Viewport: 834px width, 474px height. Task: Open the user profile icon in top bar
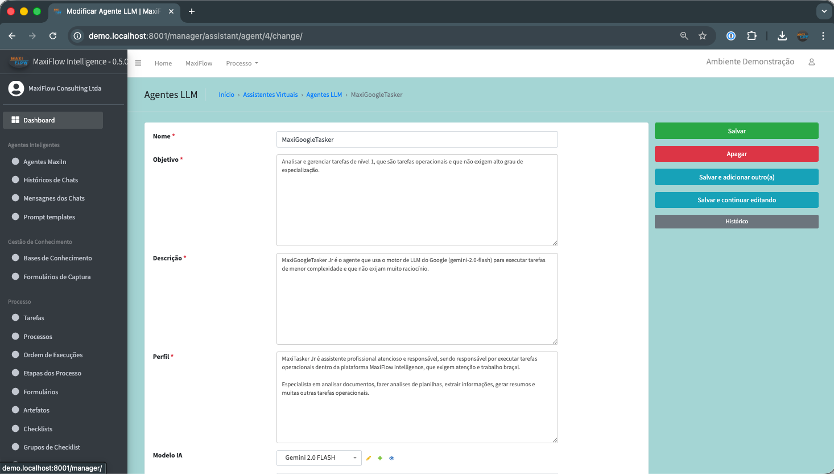pyautogui.click(x=812, y=62)
